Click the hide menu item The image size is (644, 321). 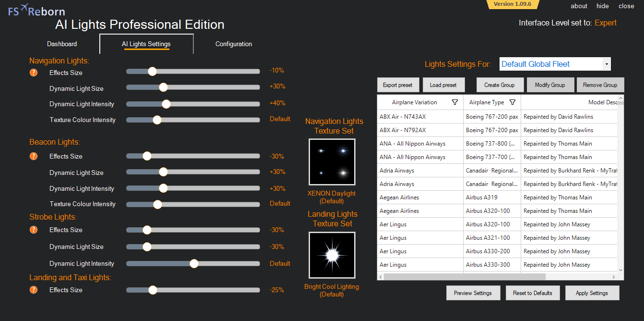pos(603,6)
